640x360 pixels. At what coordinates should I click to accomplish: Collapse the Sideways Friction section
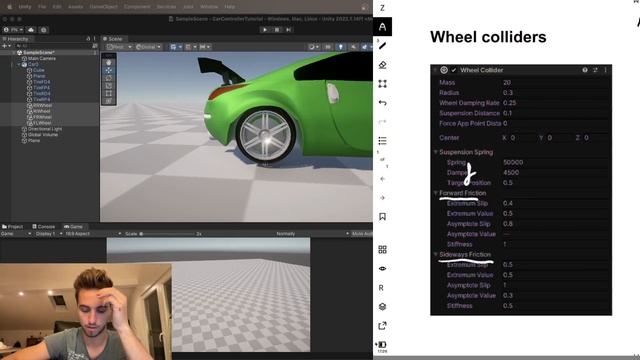pos(436,254)
